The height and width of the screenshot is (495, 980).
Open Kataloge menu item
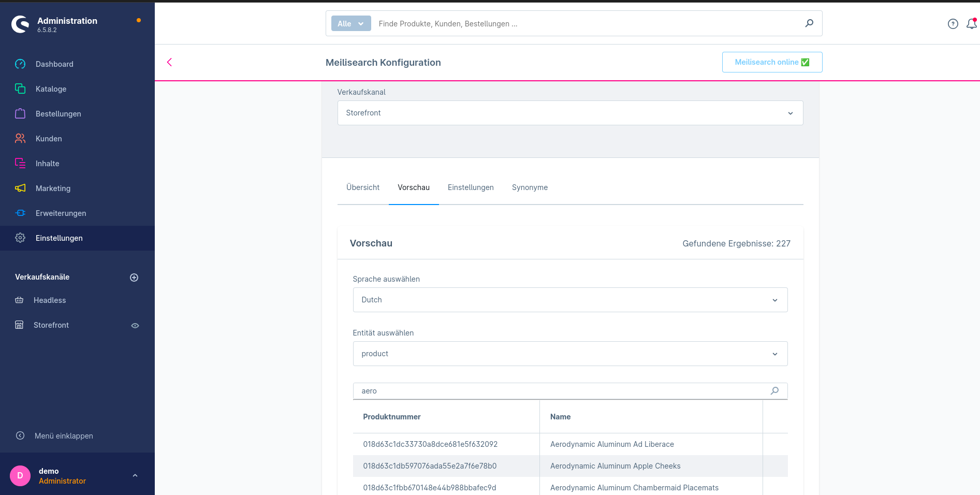pos(78,89)
